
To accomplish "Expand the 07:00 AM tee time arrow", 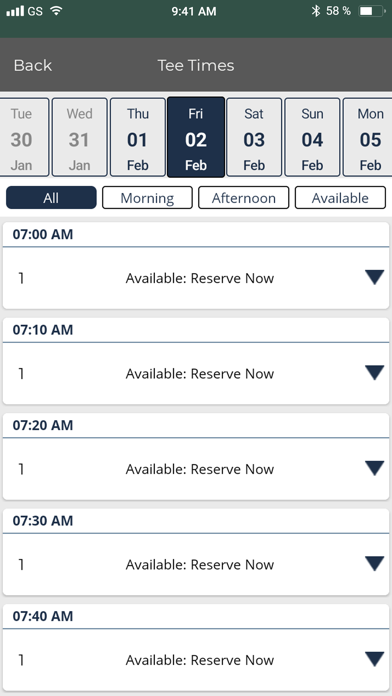I will 374,278.
